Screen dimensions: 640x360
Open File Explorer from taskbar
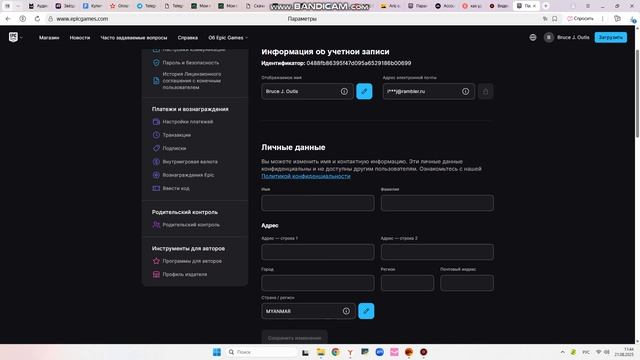[x=321, y=352]
